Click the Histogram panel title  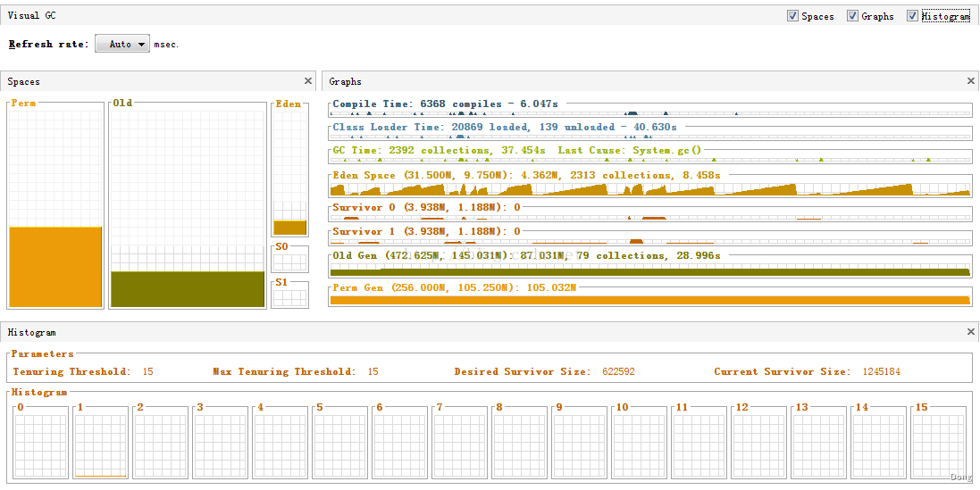(x=32, y=333)
